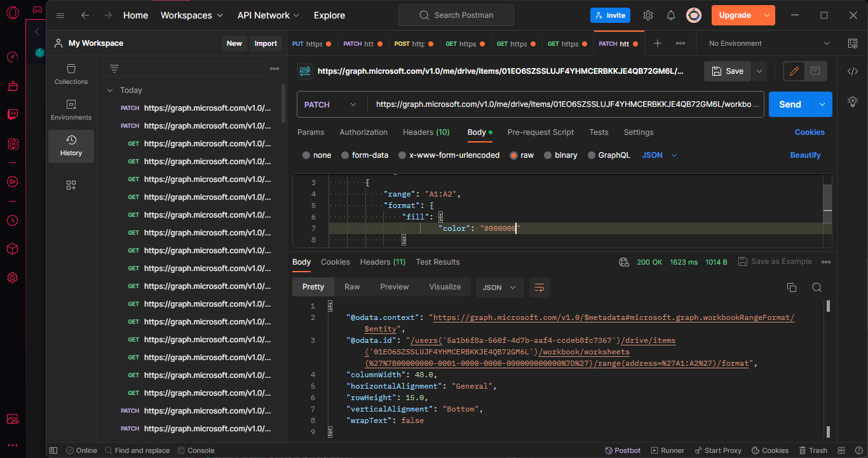Switch to the Params tab
The height and width of the screenshot is (458, 868).
tap(311, 132)
